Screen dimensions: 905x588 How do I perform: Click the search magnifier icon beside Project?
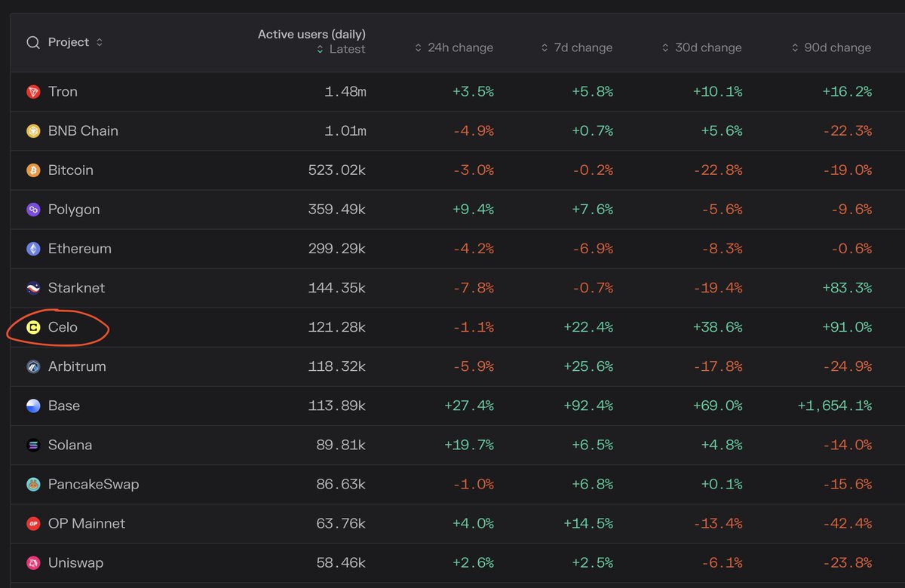coord(33,43)
